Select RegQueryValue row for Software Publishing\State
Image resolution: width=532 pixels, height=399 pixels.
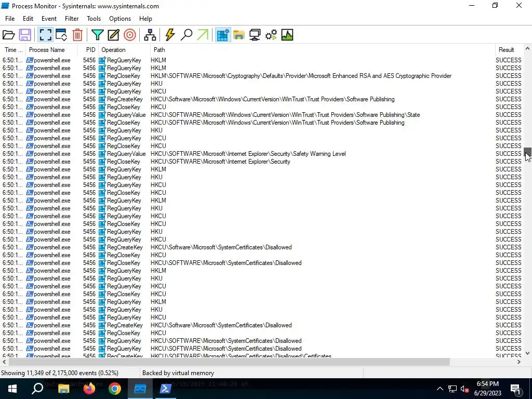[x=262, y=115]
